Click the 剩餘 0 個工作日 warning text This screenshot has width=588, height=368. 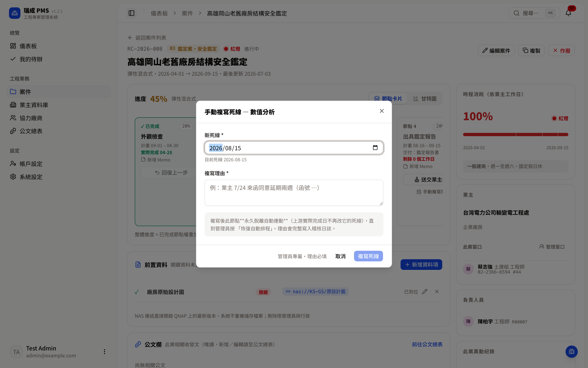click(419, 159)
